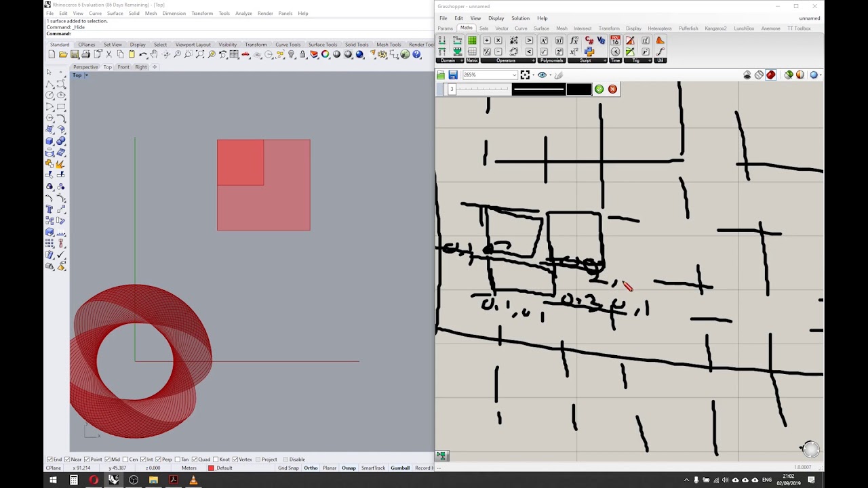Open the 265% zoom level dropdown
The image size is (868, 488).
(514, 75)
